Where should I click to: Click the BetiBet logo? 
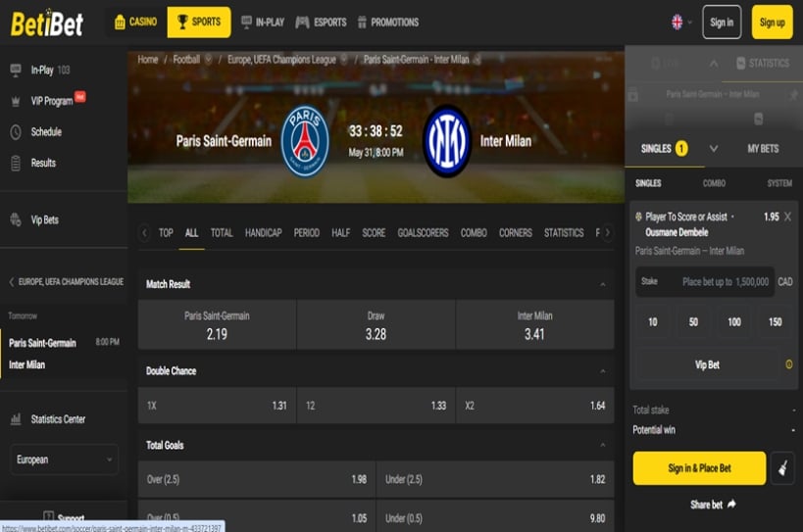(x=47, y=24)
